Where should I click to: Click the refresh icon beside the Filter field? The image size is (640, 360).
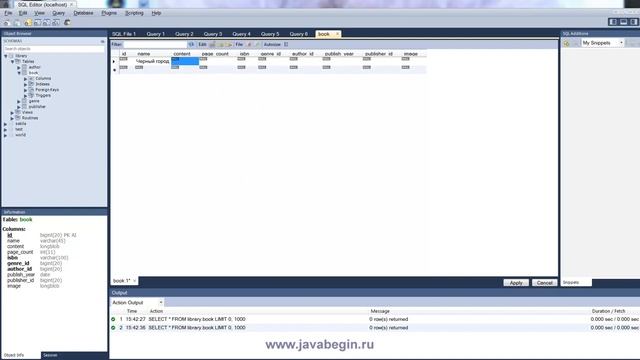(x=191, y=44)
